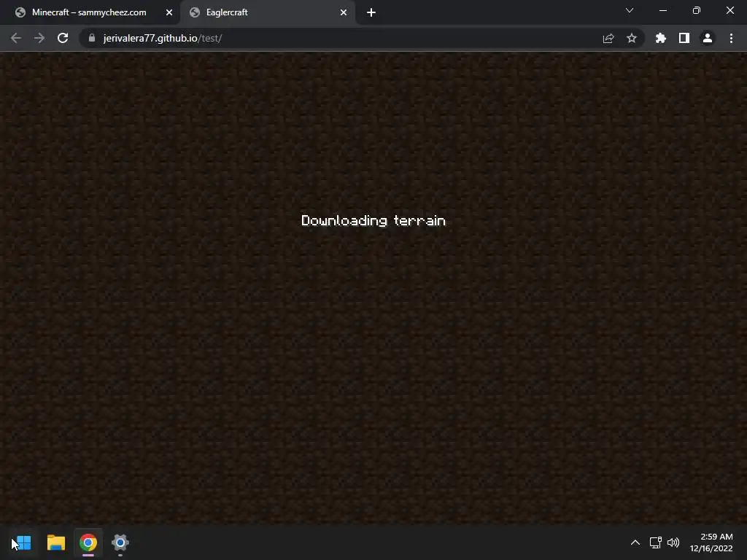Open the volume speaker tray icon
Viewport: 747px width, 560px height.
click(x=673, y=542)
